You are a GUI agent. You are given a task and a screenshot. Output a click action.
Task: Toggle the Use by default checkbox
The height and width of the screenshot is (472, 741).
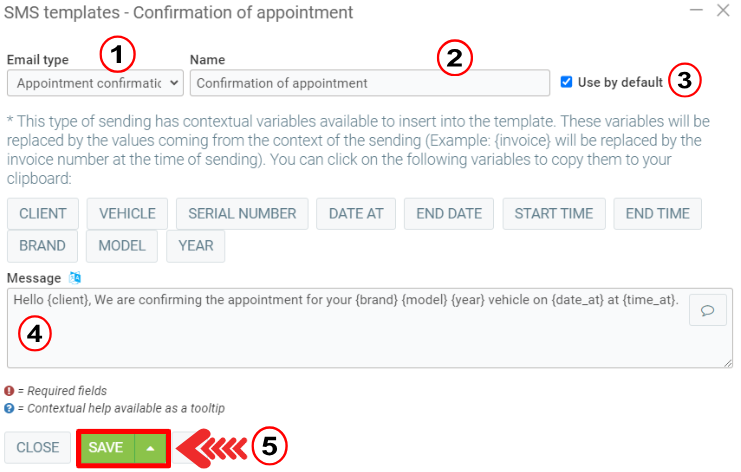click(567, 82)
